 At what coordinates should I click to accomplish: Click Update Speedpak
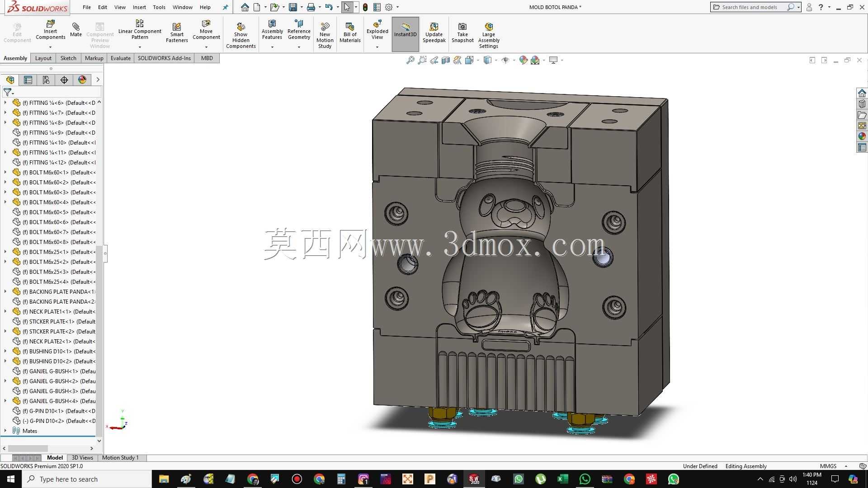pyautogui.click(x=434, y=33)
